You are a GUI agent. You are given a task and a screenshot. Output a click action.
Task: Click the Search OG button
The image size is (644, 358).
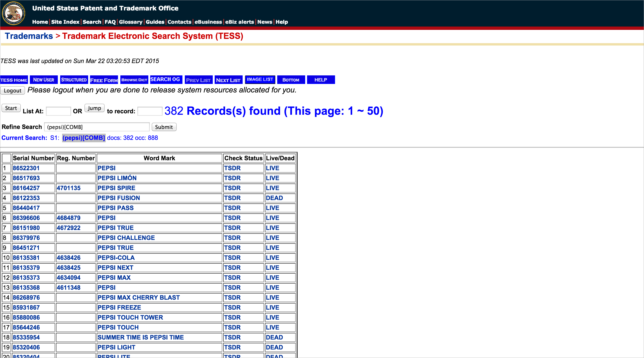[166, 80]
